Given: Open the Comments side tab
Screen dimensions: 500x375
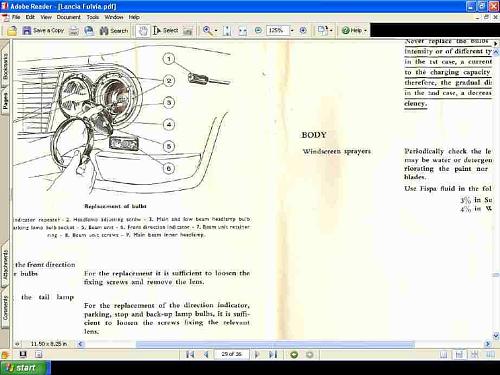Looking at the screenshot, I should 5,308.
